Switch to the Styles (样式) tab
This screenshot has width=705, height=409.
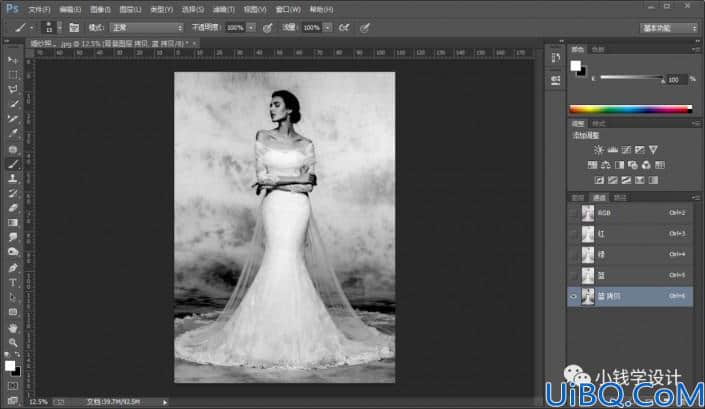pos(598,124)
